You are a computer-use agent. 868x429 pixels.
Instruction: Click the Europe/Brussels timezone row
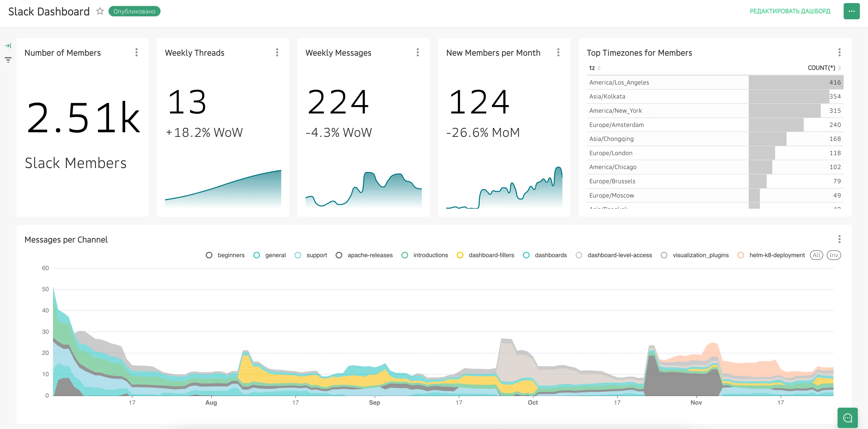(x=715, y=181)
